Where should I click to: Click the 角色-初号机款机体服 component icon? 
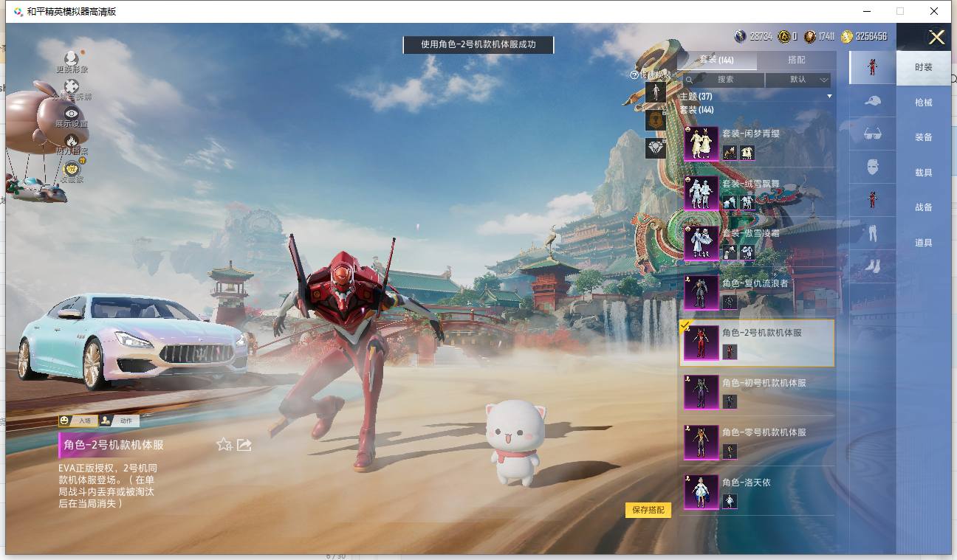730,401
